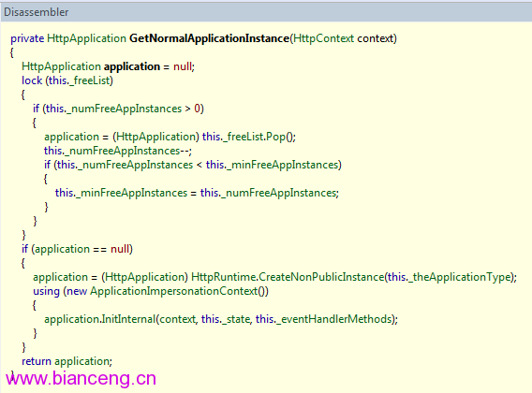
Task: Click the www.bianceng.cn watermark link
Action: click(81, 378)
